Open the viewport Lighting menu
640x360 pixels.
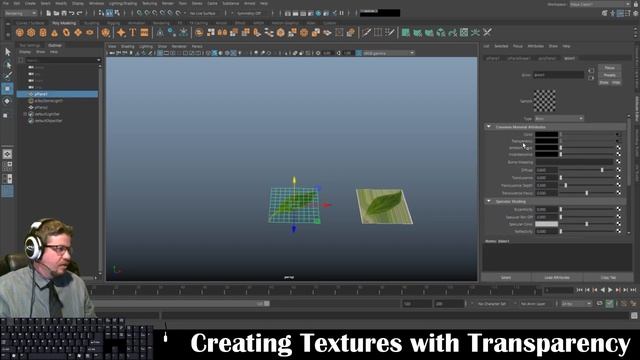click(x=145, y=47)
